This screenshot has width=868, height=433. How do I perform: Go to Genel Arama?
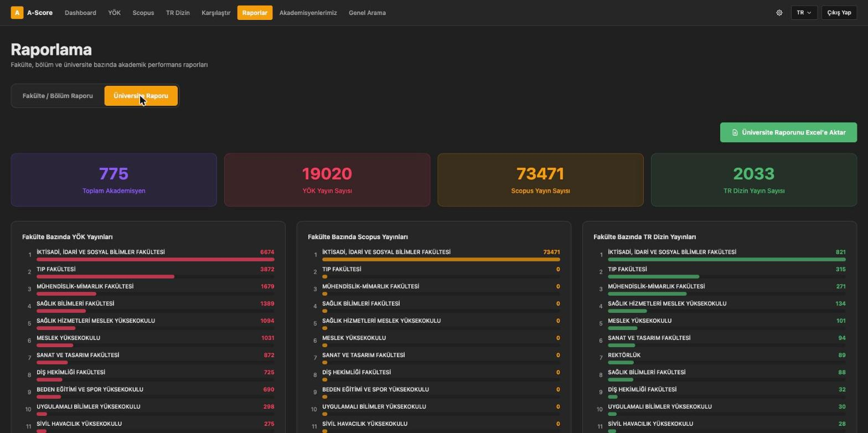pos(367,13)
